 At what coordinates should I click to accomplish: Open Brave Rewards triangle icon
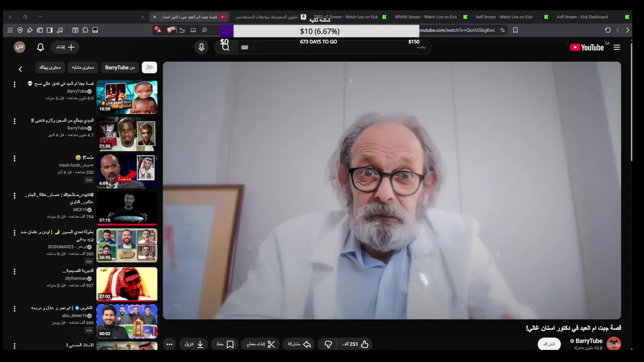pos(158,30)
